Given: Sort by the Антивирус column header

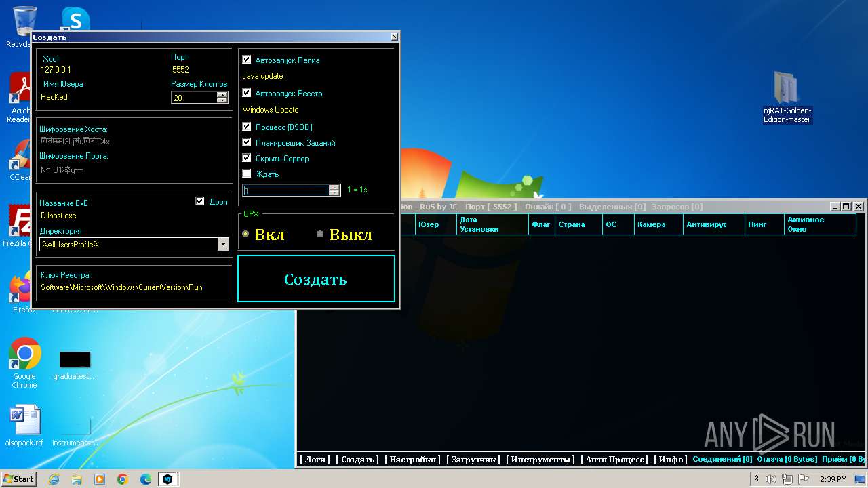Looking at the screenshot, I should tap(714, 224).
